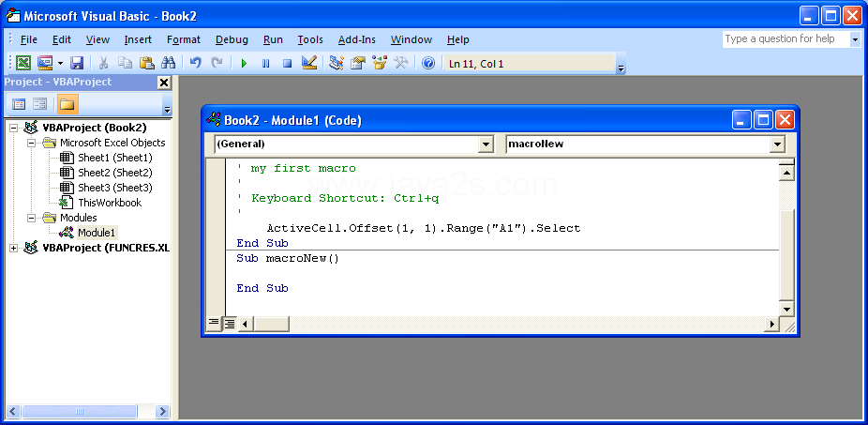Open Find with the binoculars icon
868x425 pixels.
pyautogui.click(x=169, y=63)
